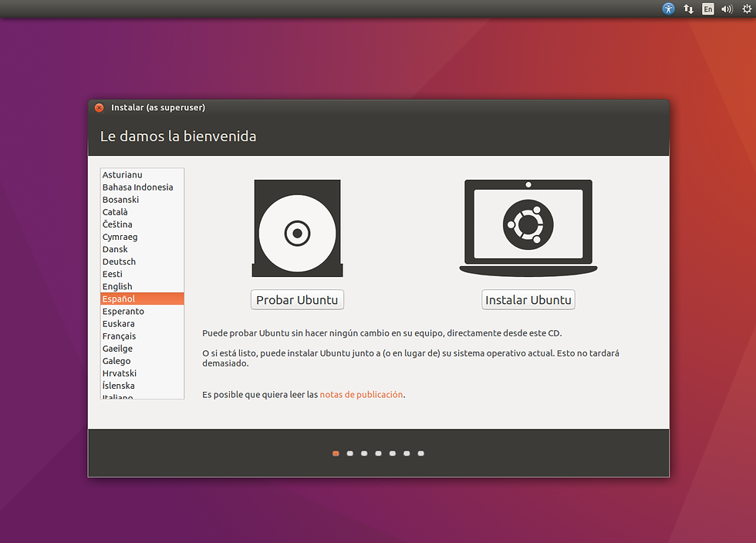Screen dimensions: 756x543
Task: Select Esperanto language
Action: (x=142, y=312)
